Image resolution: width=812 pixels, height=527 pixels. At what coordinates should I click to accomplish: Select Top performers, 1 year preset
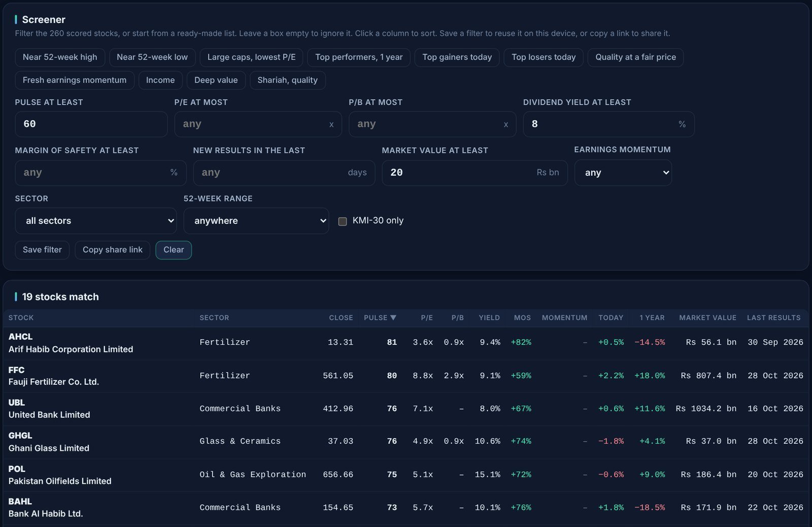pyautogui.click(x=359, y=57)
